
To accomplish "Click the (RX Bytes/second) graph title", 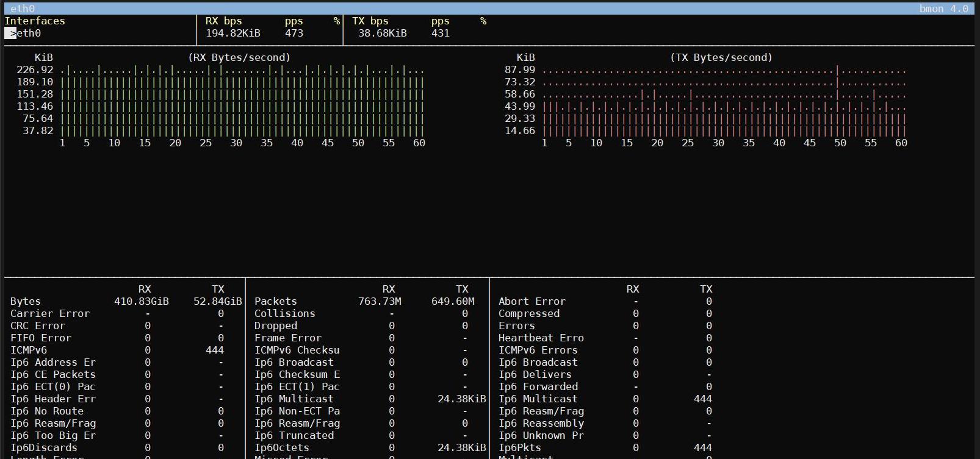I will (239, 57).
